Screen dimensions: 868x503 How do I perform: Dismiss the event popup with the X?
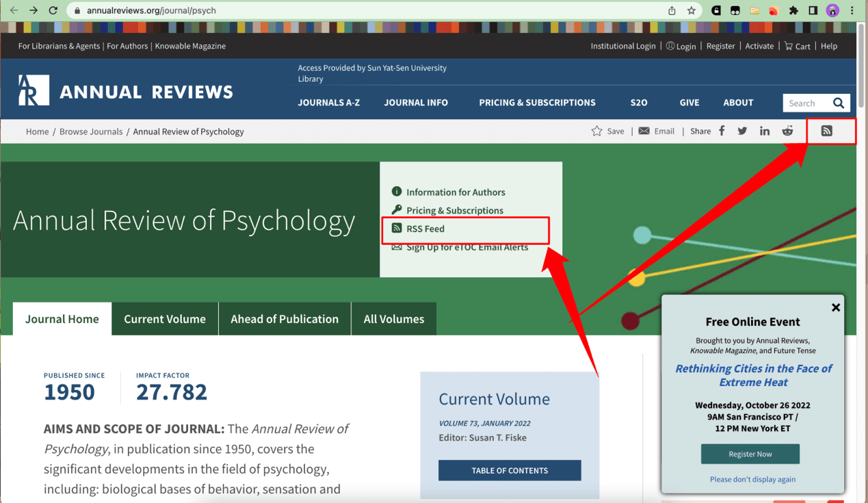pos(835,307)
